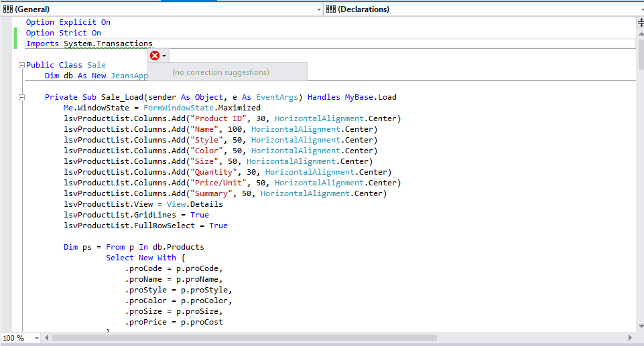This screenshot has height=346, width=644.
Task: Open the 100 % zoom dropdown
Action: (x=37, y=338)
